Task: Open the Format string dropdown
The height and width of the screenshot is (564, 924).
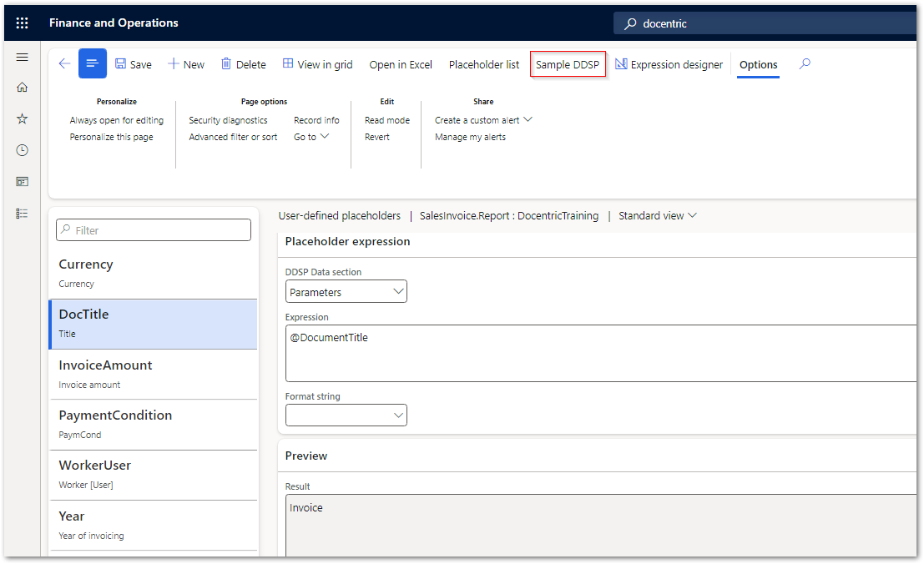Action: [346, 415]
